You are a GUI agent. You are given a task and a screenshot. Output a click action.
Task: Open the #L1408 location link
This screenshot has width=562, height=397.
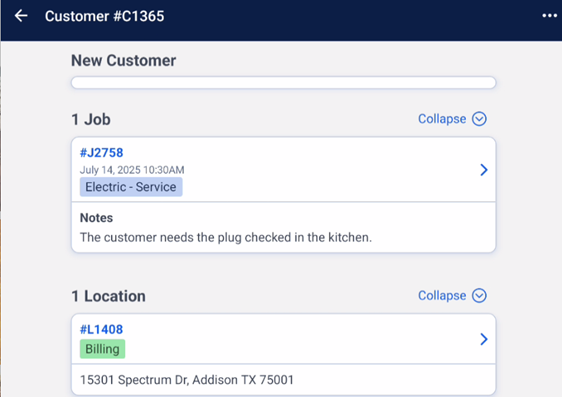click(101, 329)
